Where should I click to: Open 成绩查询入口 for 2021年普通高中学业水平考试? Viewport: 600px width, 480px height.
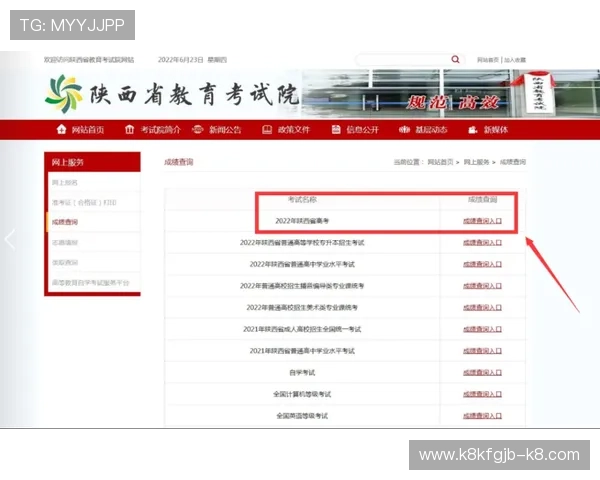tap(482, 351)
